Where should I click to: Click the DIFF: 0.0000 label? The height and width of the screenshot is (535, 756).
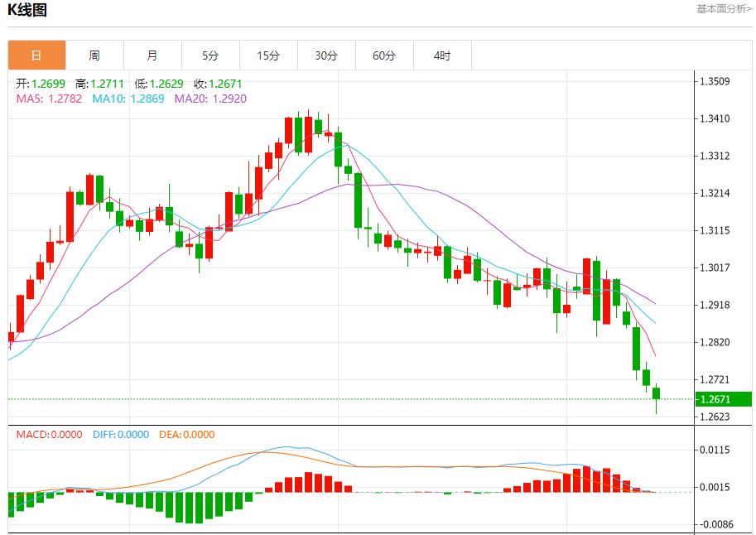(122, 435)
